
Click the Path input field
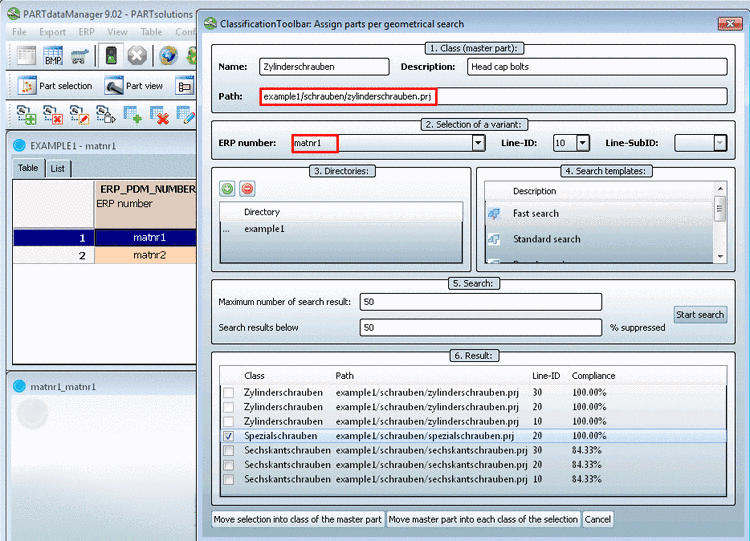tap(493, 96)
